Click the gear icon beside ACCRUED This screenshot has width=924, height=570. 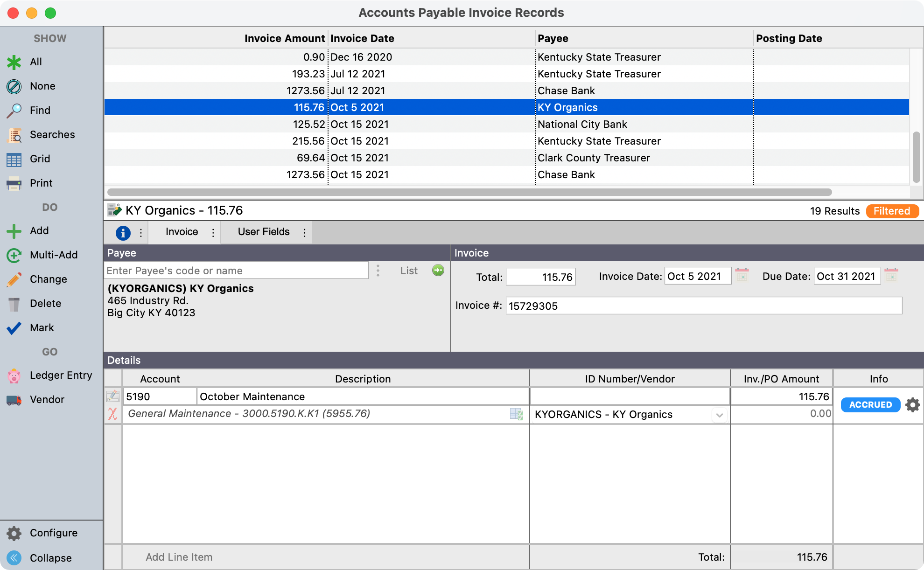912,405
